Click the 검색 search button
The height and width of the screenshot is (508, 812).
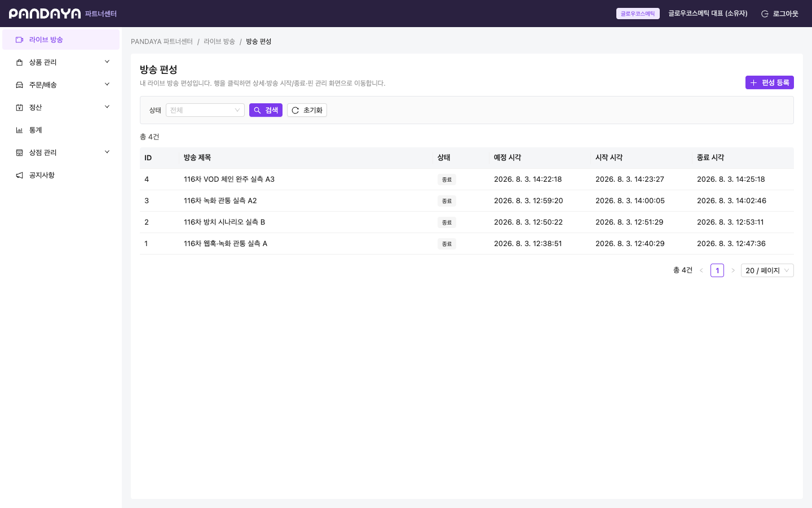coord(266,110)
